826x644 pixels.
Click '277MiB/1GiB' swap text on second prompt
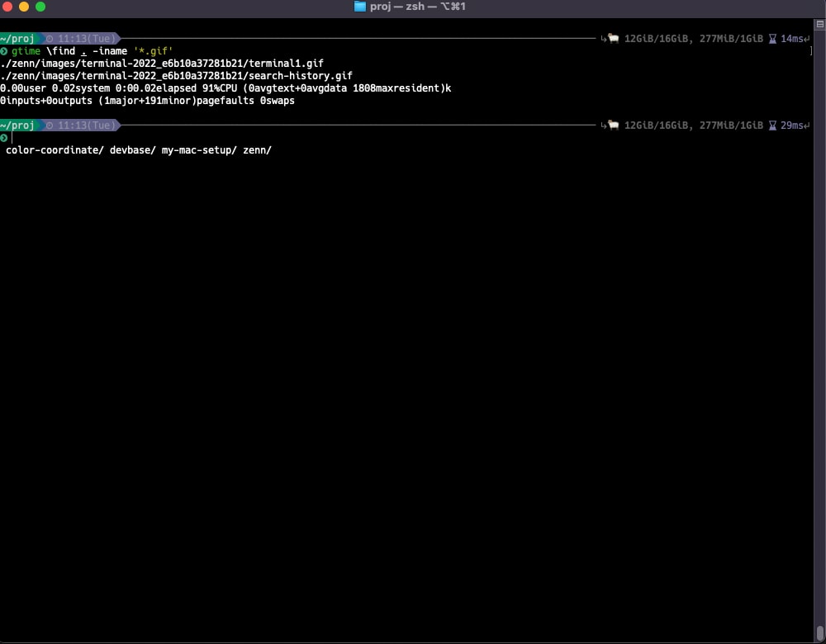[x=731, y=125]
